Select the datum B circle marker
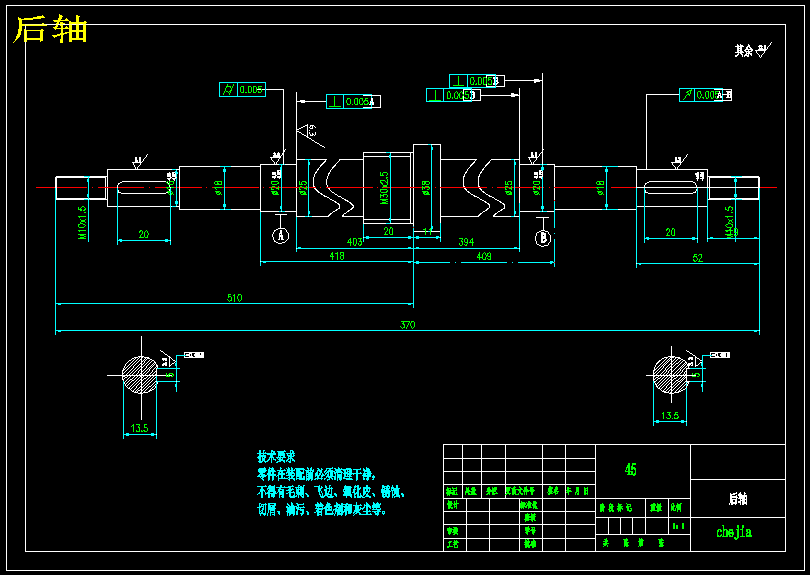The height and width of the screenshot is (575, 810). coord(542,238)
